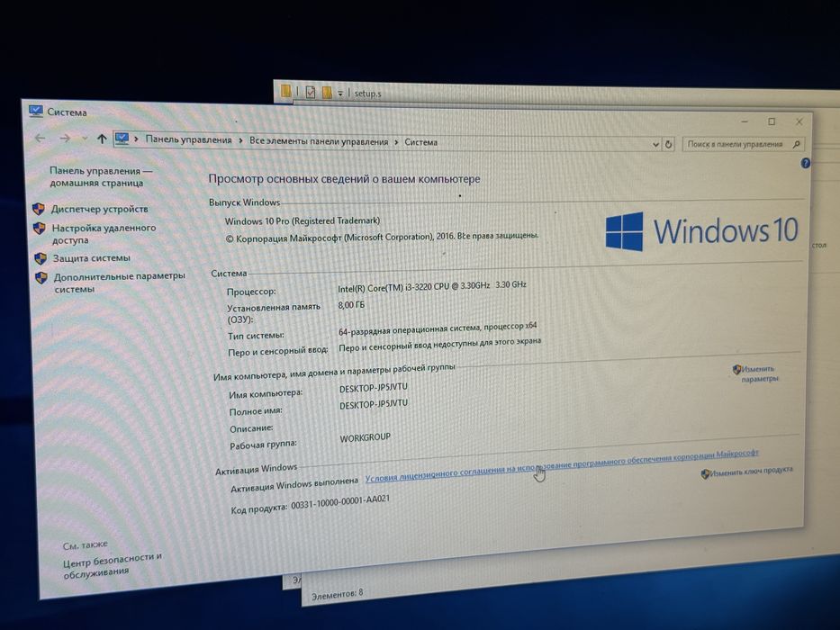Click the search magnifier icon
The height and width of the screenshot is (630, 840).
click(x=797, y=144)
